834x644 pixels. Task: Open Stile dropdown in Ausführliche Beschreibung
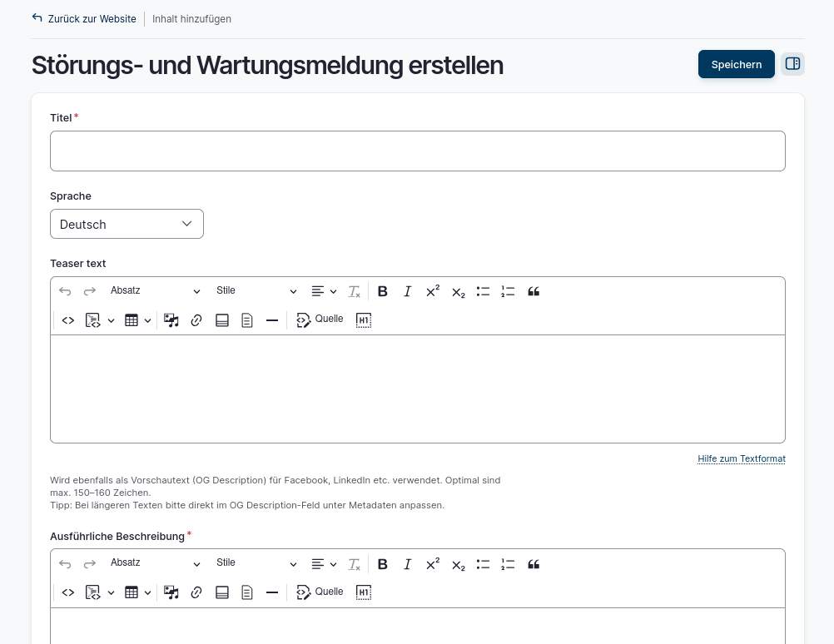256,563
